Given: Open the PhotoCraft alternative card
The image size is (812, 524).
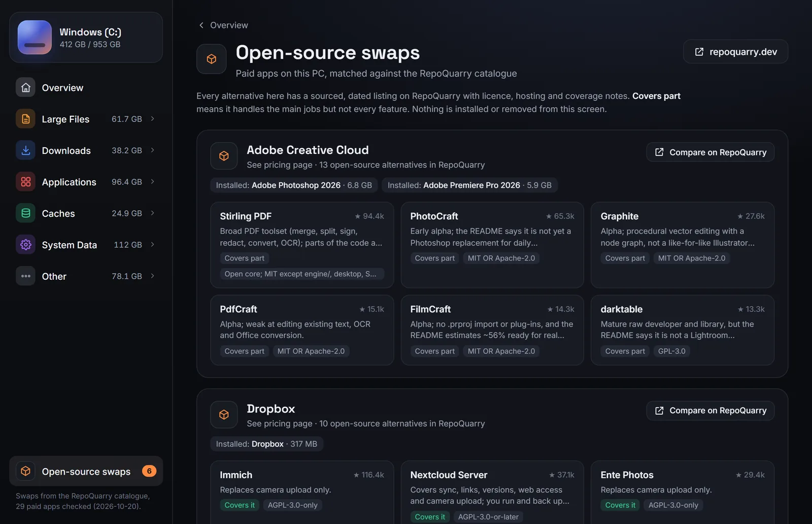Looking at the screenshot, I should (x=492, y=245).
